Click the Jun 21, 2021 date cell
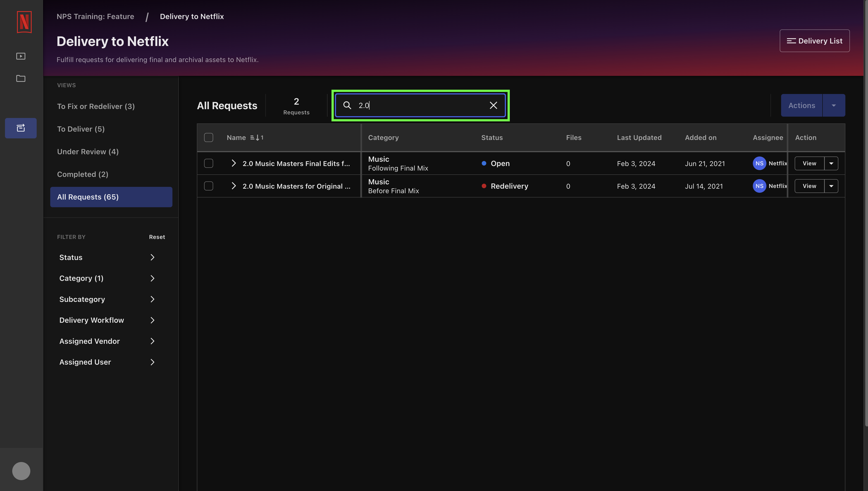Image resolution: width=868 pixels, height=491 pixels. [705, 163]
